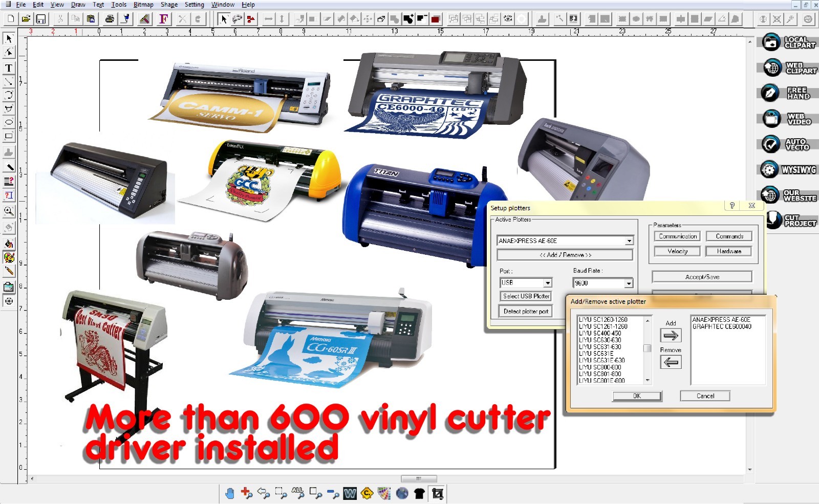The height and width of the screenshot is (504, 819).
Task: Click the << Add / Remove >> button
Action: click(x=565, y=255)
